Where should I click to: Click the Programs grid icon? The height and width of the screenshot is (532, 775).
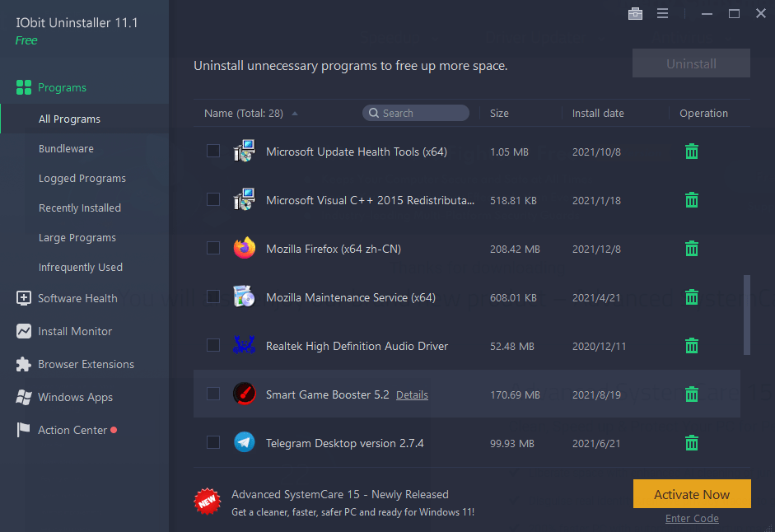click(x=24, y=87)
